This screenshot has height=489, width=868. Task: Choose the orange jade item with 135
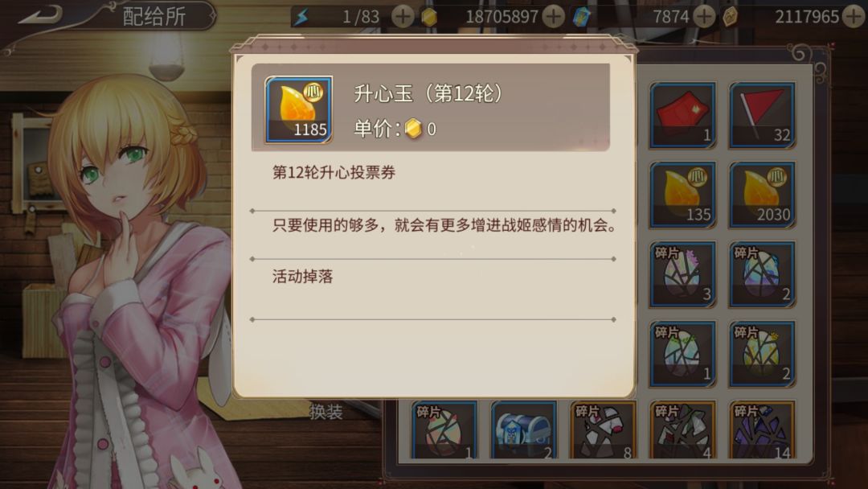point(682,195)
